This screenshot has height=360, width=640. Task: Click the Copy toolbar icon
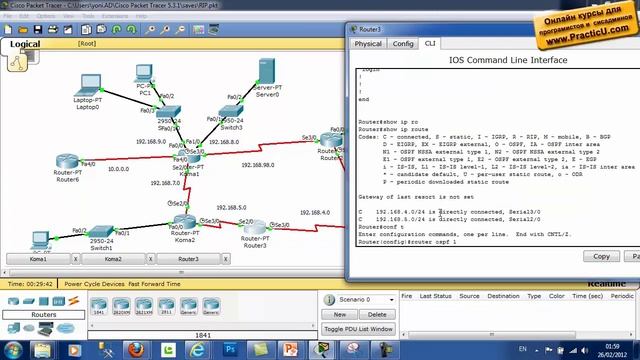[86, 29]
